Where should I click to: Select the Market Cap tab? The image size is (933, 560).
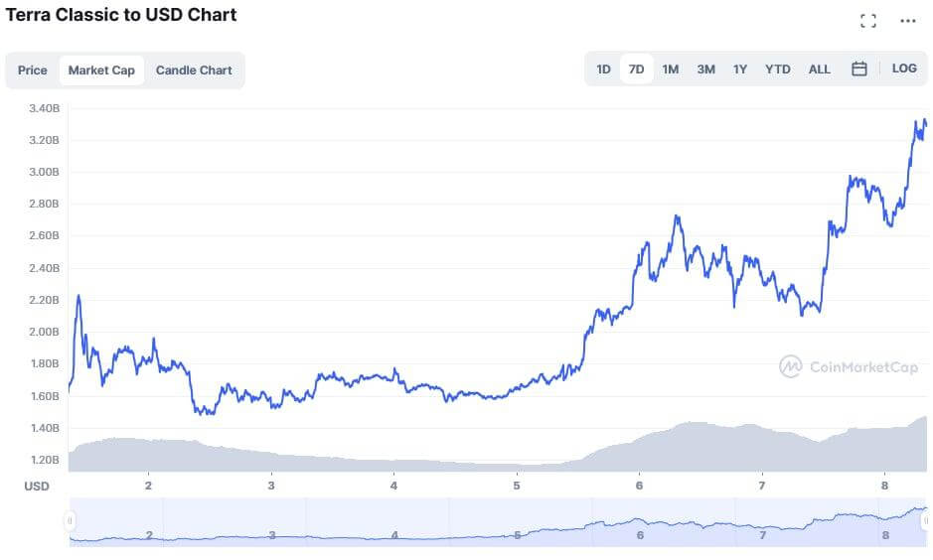point(101,70)
